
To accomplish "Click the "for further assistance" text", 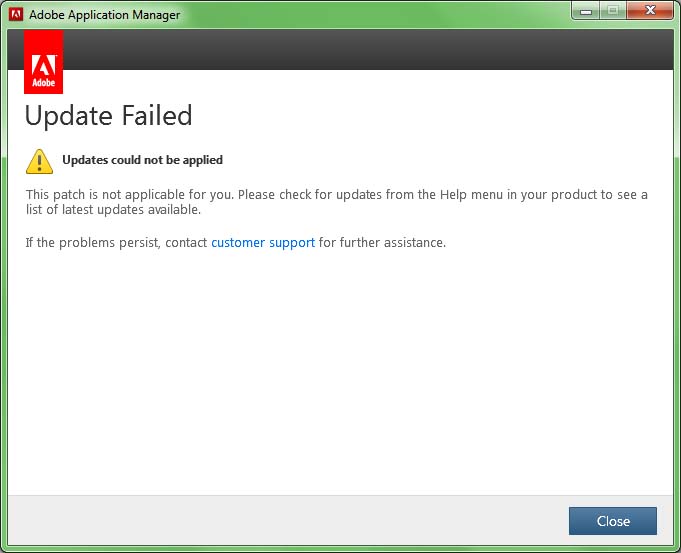I will tap(382, 243).
